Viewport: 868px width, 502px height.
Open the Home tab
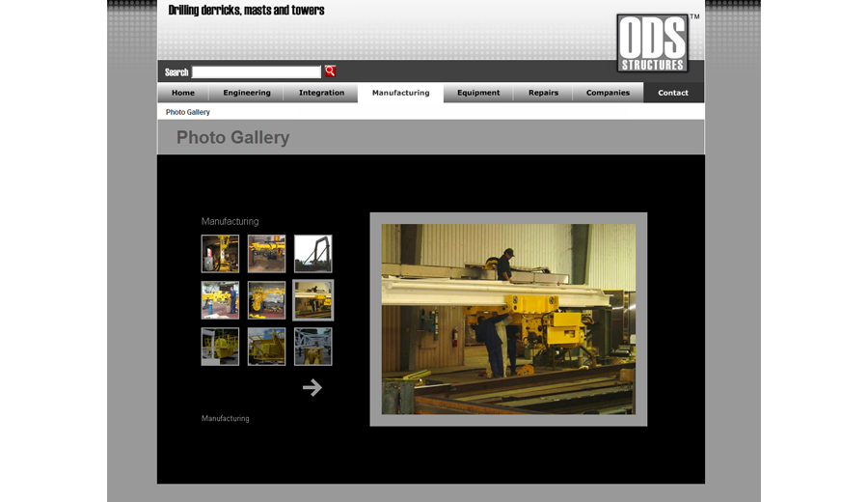tap(183, 93)
